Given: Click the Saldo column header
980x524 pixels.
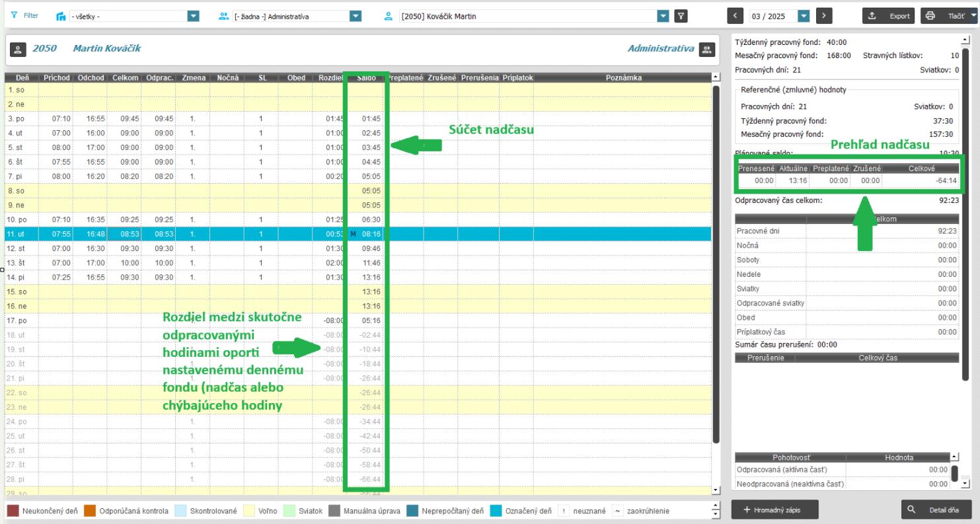Looking at the screenshot, I should pos(365,78).
